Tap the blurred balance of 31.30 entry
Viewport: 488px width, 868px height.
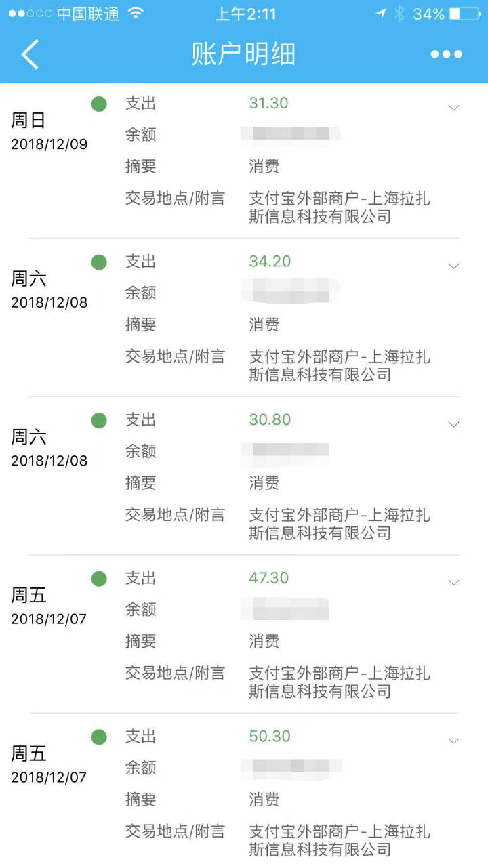click(290, 134)
